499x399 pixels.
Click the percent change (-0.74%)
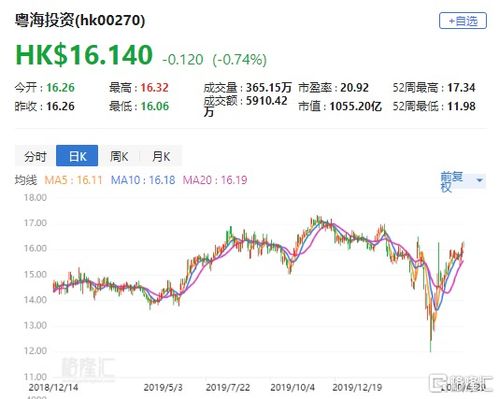coord(240,60)
